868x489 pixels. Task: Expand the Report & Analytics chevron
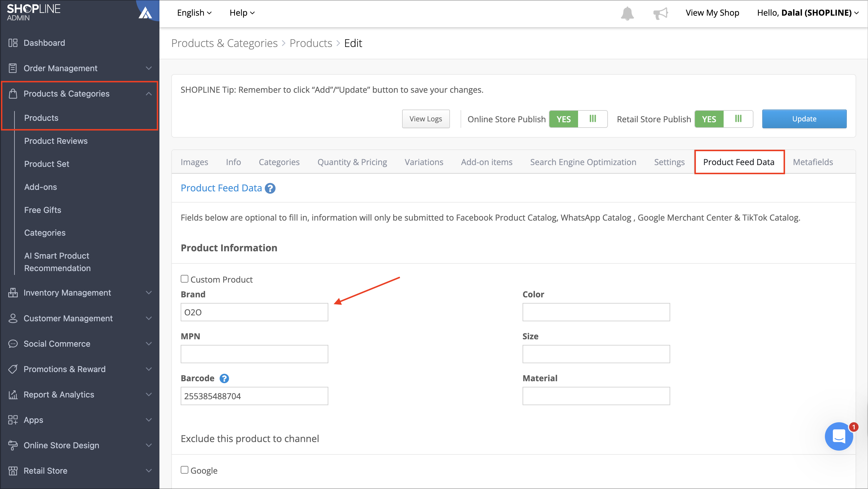(x=149, y=394)
